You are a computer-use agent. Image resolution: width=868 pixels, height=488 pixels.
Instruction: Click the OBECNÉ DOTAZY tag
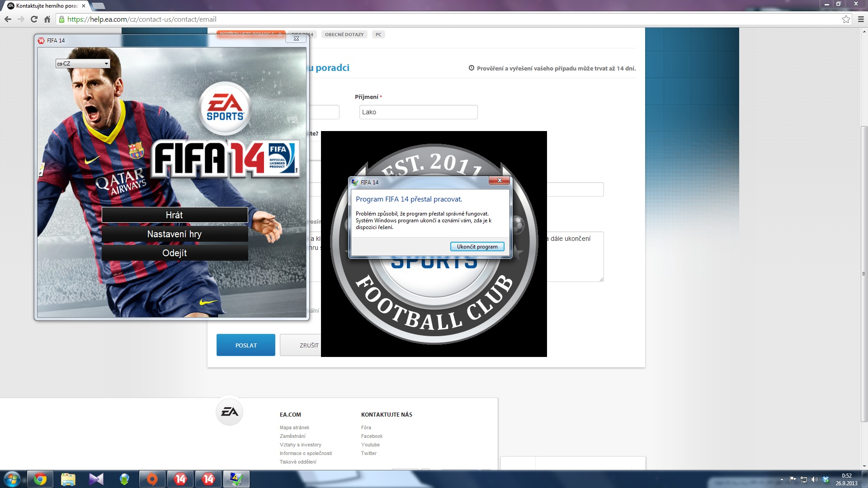pyautogui.click(x=344, y=34)
